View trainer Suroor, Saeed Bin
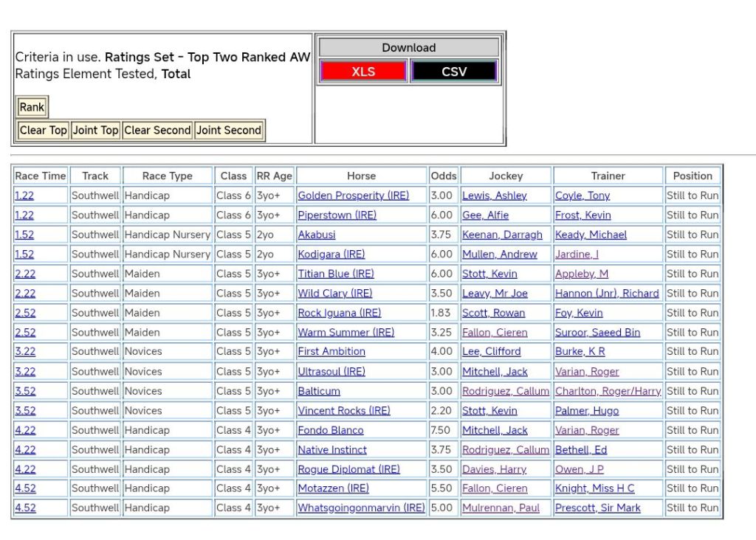Image resolution: width=756 pixels, height=540 pixels. point(597,332)
